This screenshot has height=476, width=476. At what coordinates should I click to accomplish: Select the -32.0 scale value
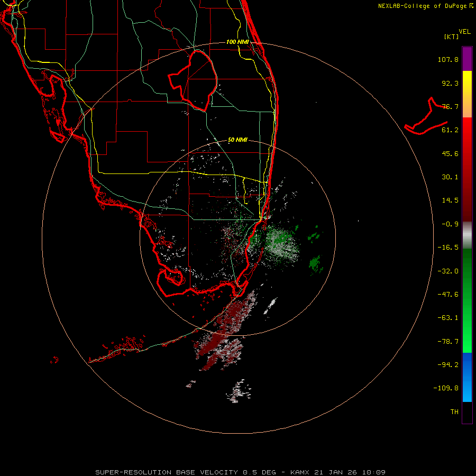448,271
